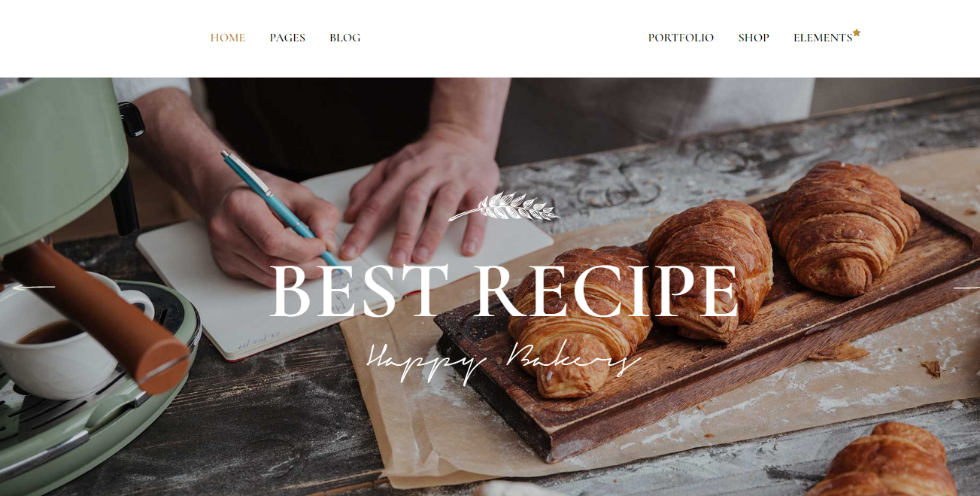
Task: Expand the Portfolio navigation menu
Action: click(681, 38)
